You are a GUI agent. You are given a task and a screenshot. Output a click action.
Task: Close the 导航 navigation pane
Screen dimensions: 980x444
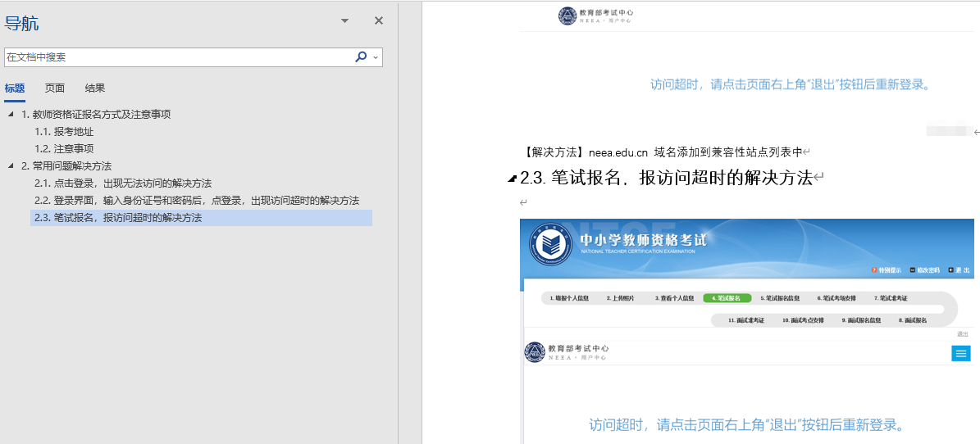[x=379, y=21]
